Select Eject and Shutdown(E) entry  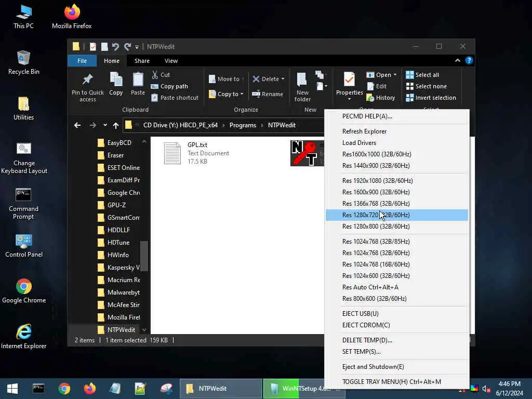tap(396, 367)
